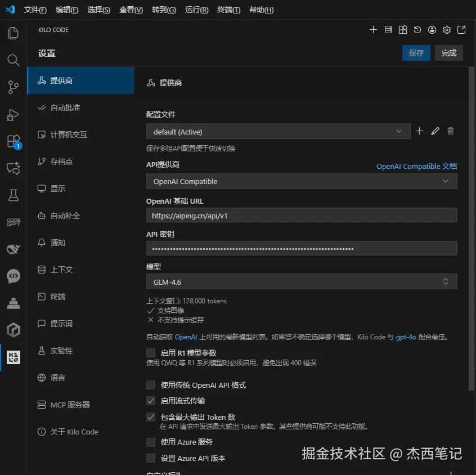This screenshot has height=475, width=476.
Task: Open the 文件(F) menu
Action: click(x=35, y=10)
